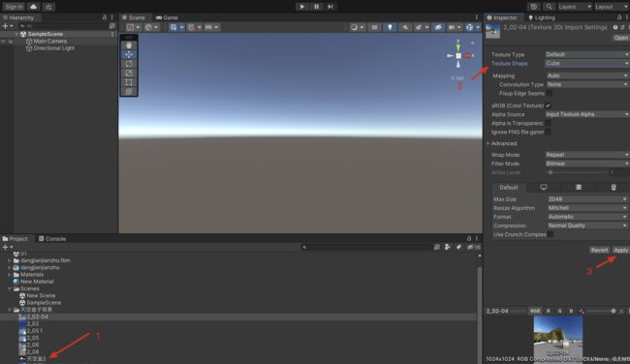630x364 pixels.
Task: Open the undo history icon
Action: pyautogui.click(x=534, y=7)
